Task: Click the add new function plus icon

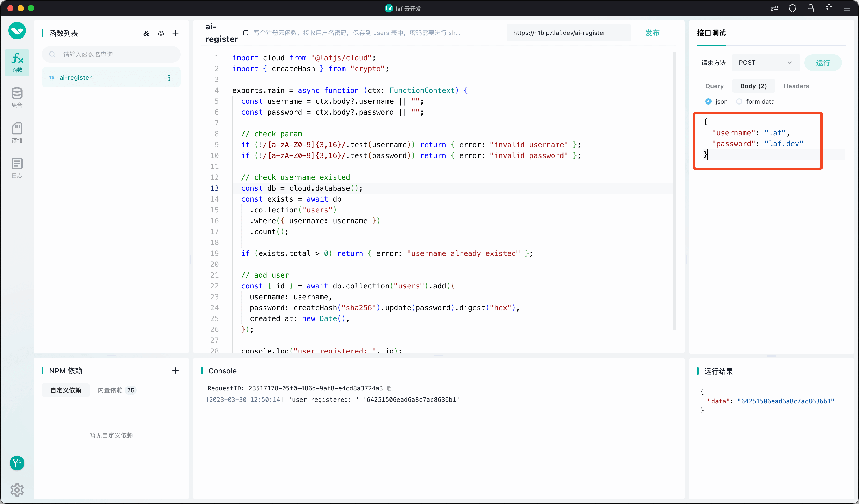Action: pyautogui.click(x=175, y=33)
